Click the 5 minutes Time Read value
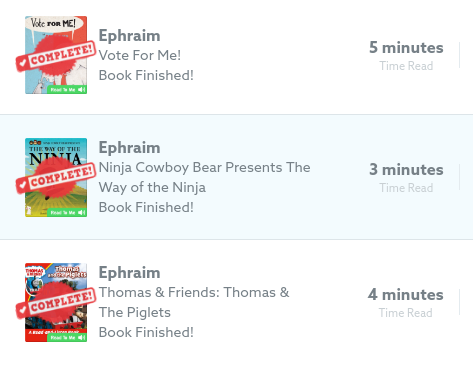This screenshot has width=473, height=369. point(406,48)
